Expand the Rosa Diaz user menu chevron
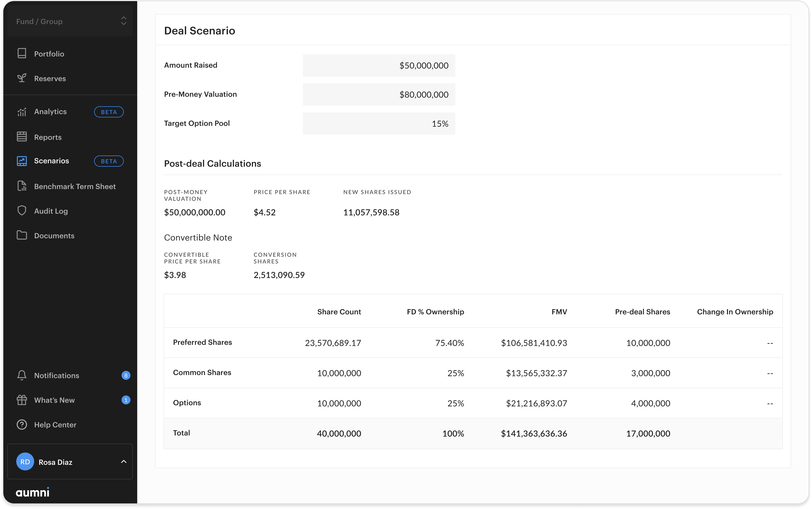The image size is (812, 509). click(124, 461)
